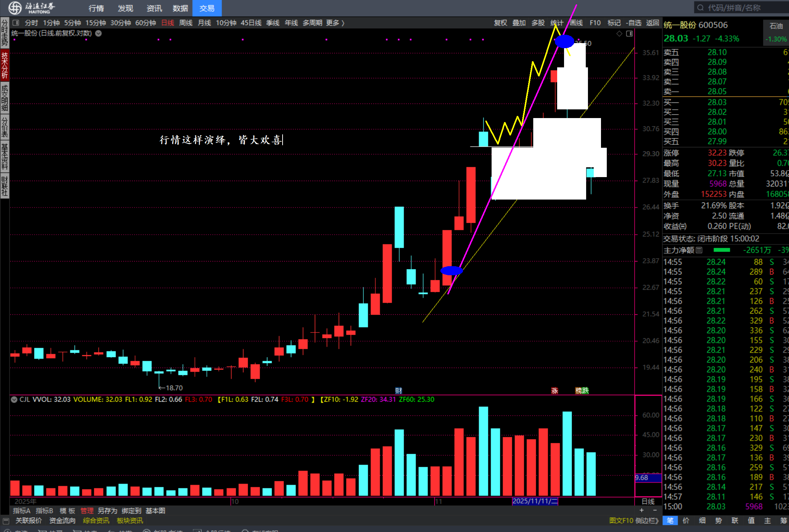Open the 行情 top menu

[x=96, y=8]
